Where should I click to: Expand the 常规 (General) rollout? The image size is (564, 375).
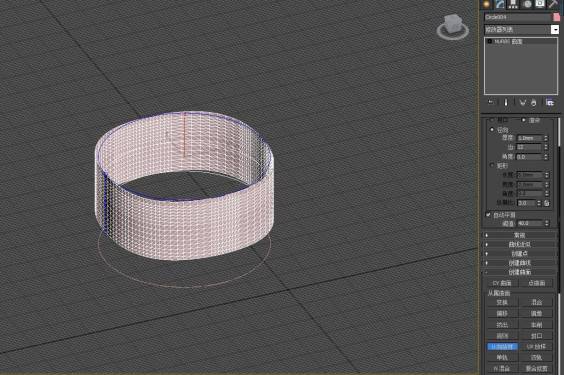point(519,235)
